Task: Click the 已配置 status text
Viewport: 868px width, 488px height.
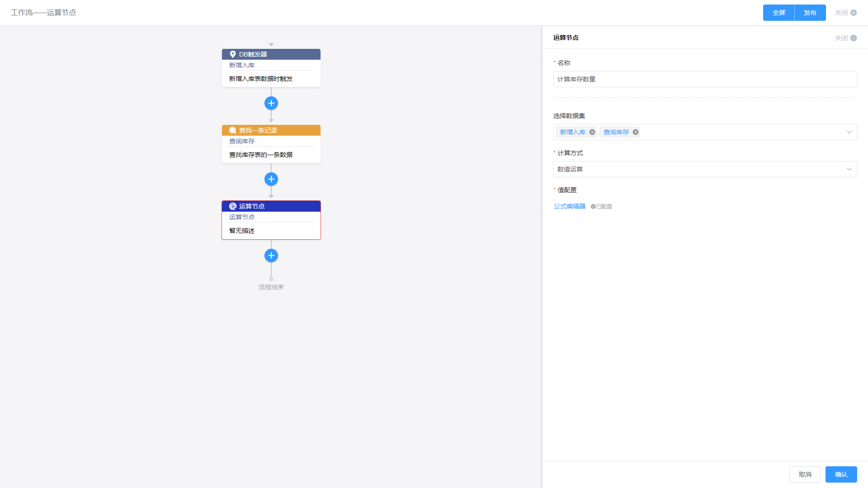Action: (x=604, y=206)
